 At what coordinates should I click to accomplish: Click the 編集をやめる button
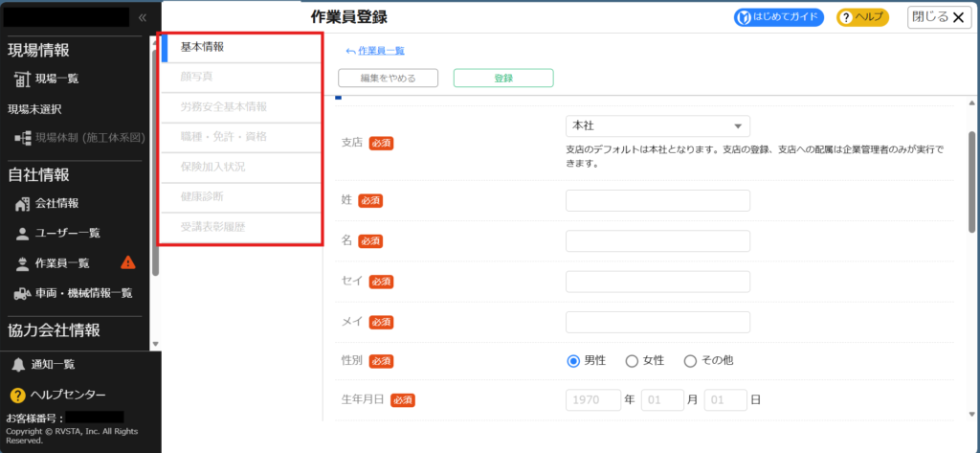pos(389,79)
